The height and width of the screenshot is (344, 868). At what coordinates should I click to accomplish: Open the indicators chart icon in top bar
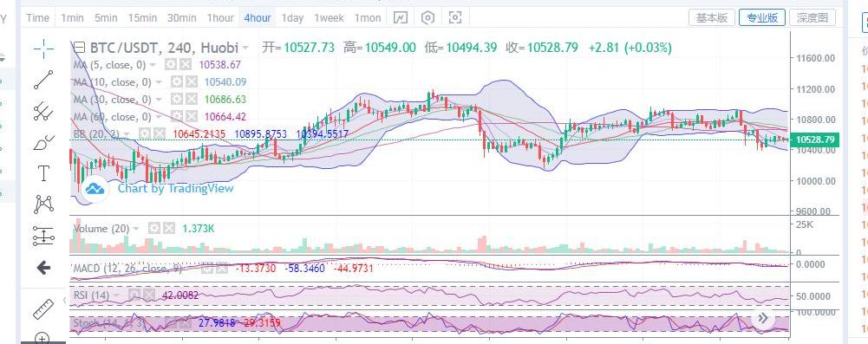401,17
